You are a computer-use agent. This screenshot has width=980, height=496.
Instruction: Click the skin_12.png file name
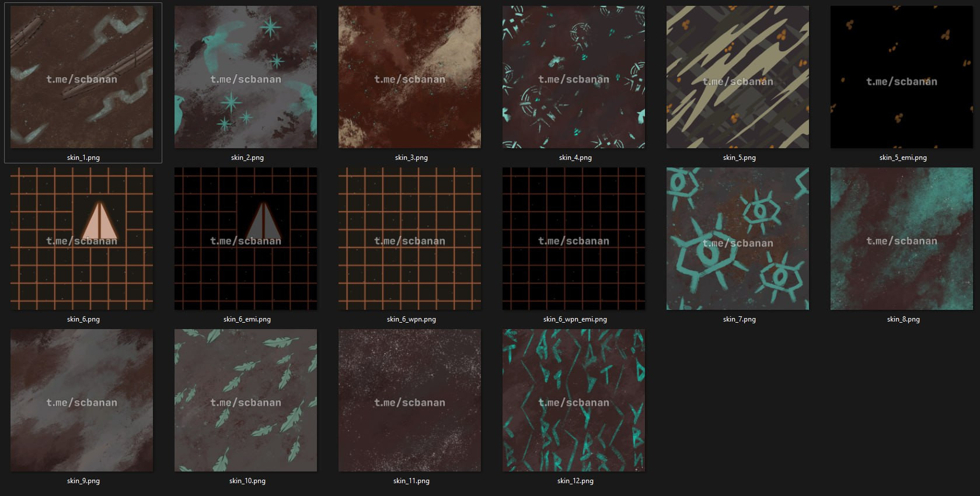(576, 481)
